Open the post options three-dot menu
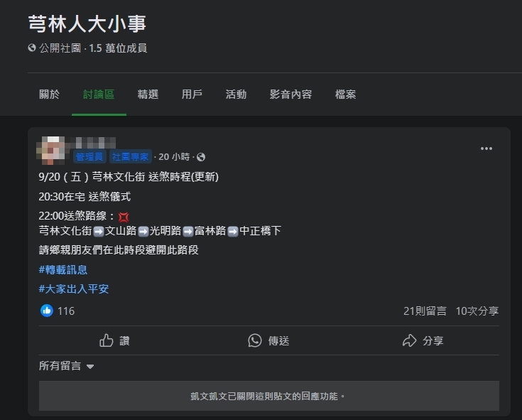522x420 pixels. point(486,149)
